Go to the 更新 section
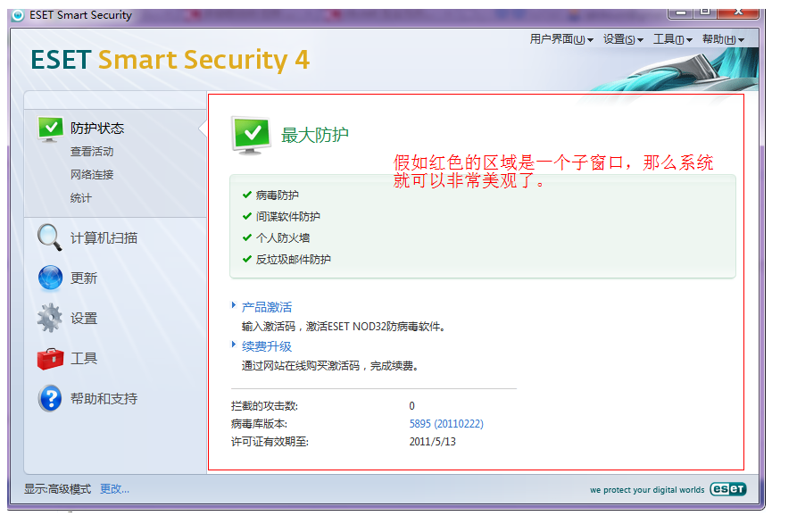 (x=83, y=278)
